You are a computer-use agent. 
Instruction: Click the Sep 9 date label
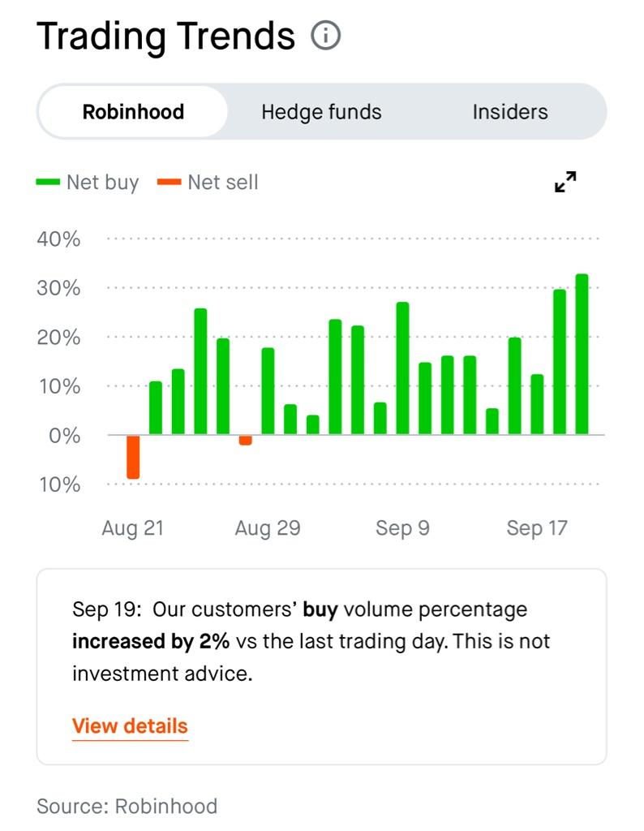click(402, 528)
